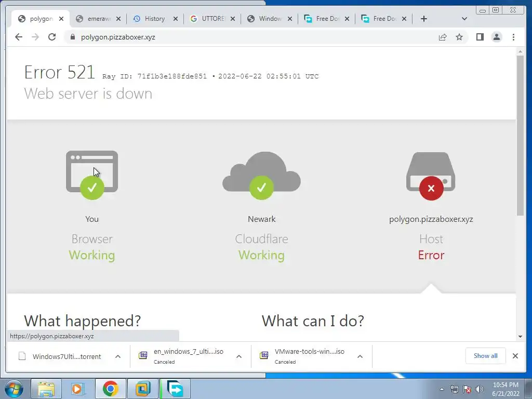Screen dimensions: 532x399
Task: Click the address bar URL
Action: (118, 37)
